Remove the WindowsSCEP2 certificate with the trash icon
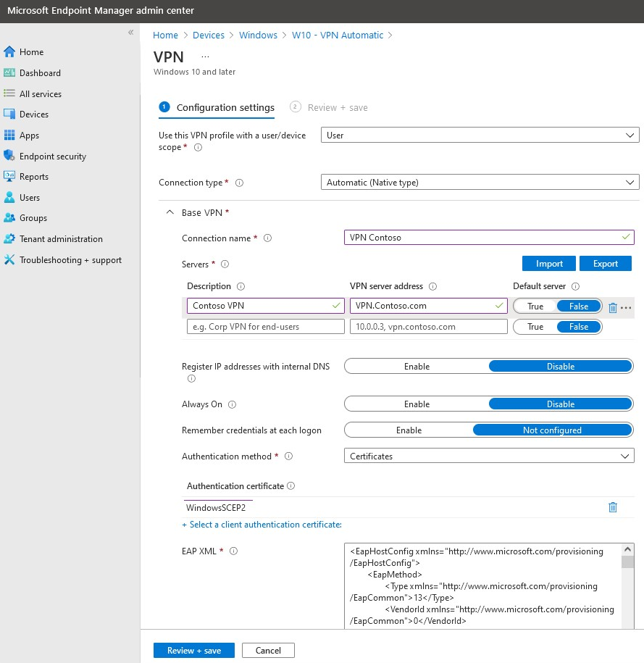The height and width of the screenshot is (663, 644). [x=613, y=507]
